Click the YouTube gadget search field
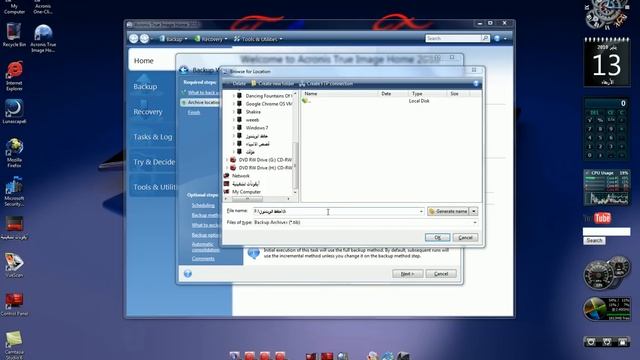The image size is (640, 360). point(606,231)
